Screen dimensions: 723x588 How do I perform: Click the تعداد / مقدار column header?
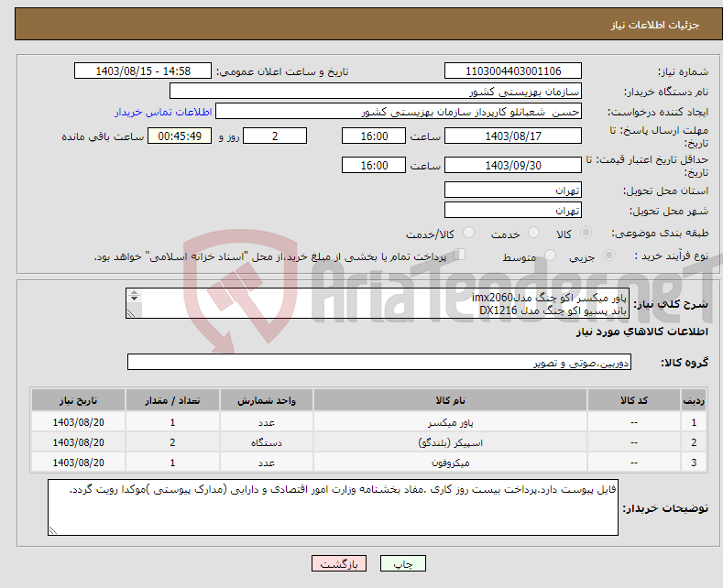tap(172, 400)
